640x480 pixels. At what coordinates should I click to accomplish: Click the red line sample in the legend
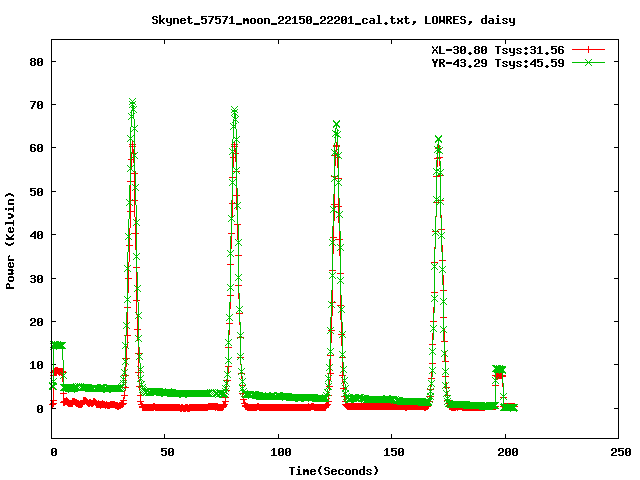pyautogui.click(x=588, y=50)
